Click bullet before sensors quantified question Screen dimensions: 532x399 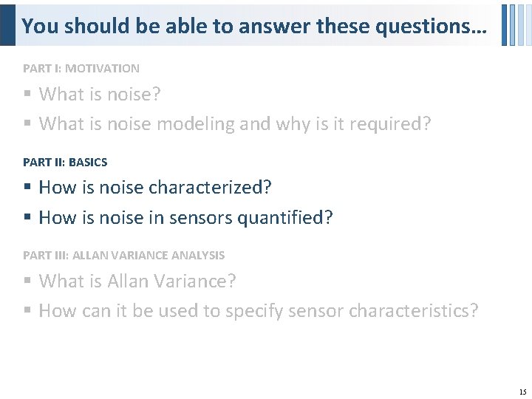27,218
